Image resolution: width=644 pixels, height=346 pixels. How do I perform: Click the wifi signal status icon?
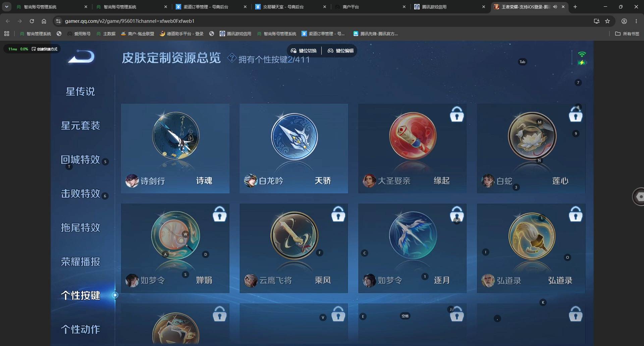click(x=582, y=54)
